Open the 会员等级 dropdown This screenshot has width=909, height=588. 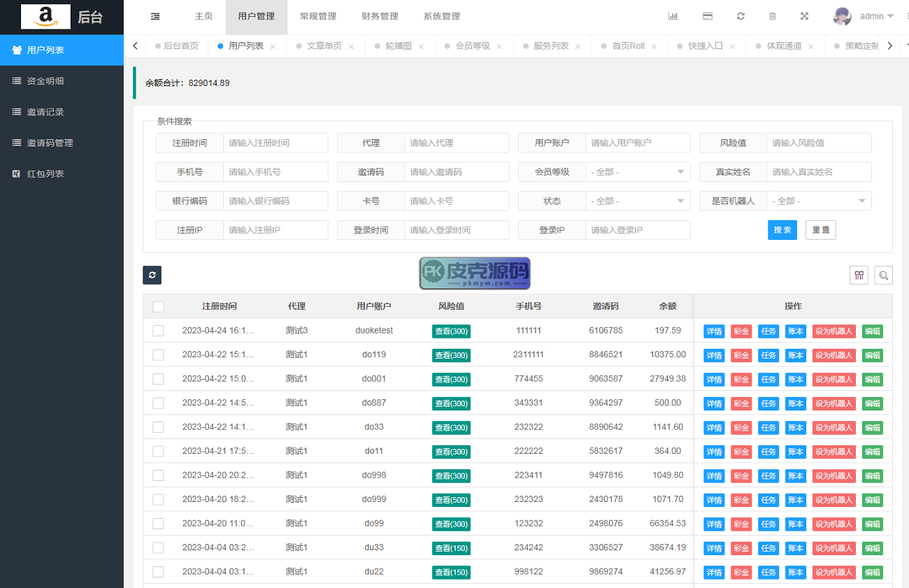tap(638, 172)
